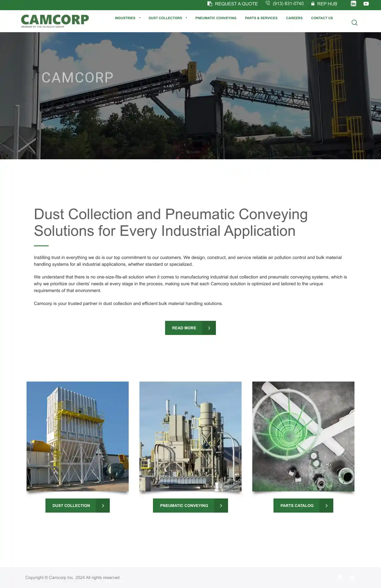Click the filter cage parts image
The image size is (381, 588).
click(x=303, y=436)
